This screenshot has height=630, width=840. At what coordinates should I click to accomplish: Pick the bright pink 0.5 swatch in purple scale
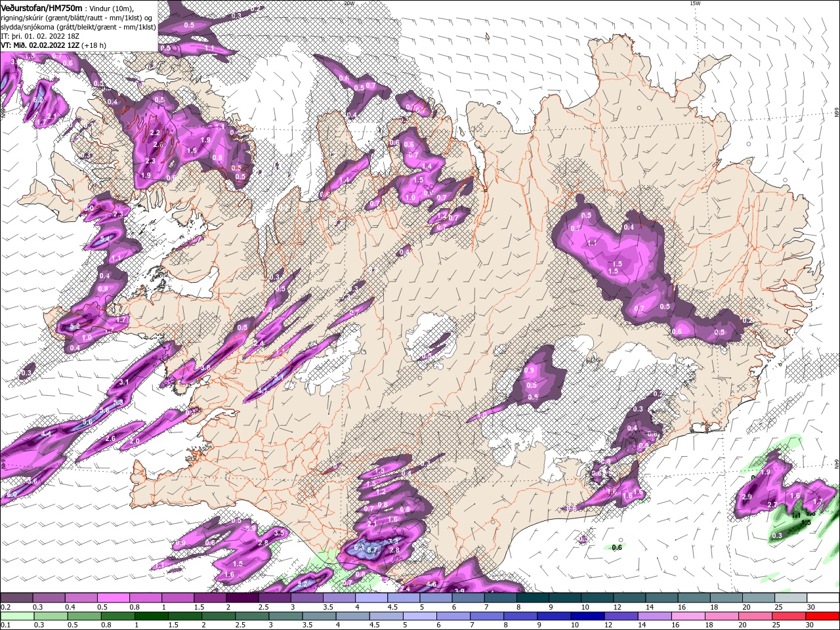pos(113,598)
